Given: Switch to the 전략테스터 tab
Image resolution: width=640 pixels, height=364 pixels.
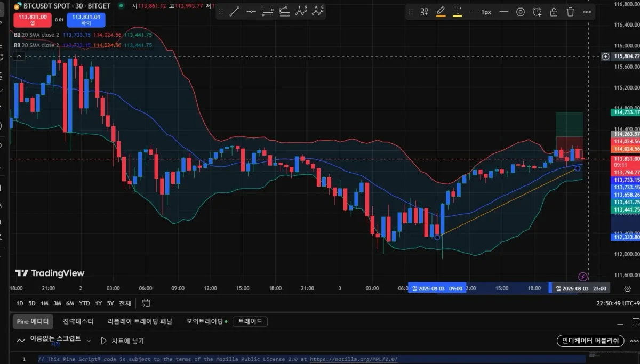Looking at the screenshot, I should (78, 321).
